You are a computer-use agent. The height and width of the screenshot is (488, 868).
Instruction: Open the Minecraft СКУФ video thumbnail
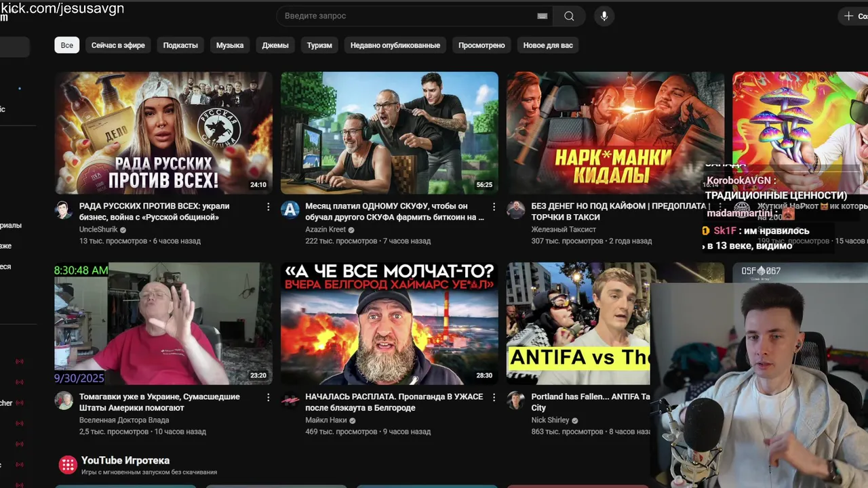(389, 133)
